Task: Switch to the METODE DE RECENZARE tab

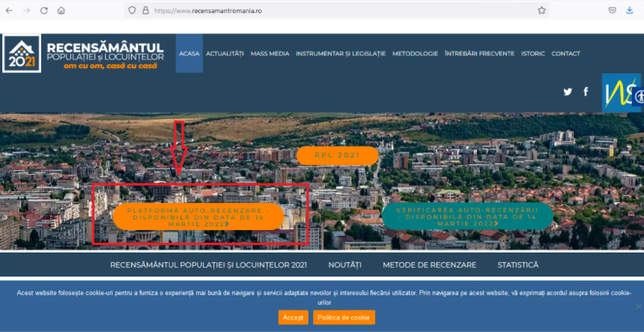Action: coord(429,265)
